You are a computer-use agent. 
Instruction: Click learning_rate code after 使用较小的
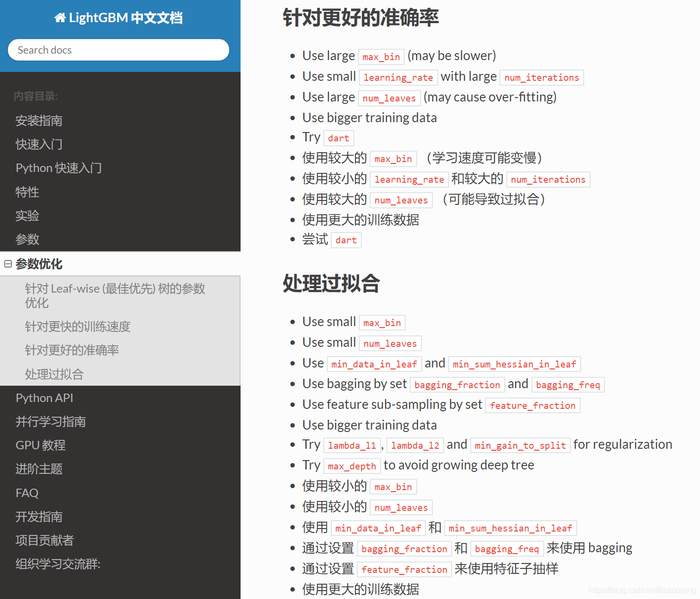click(409, 179)
